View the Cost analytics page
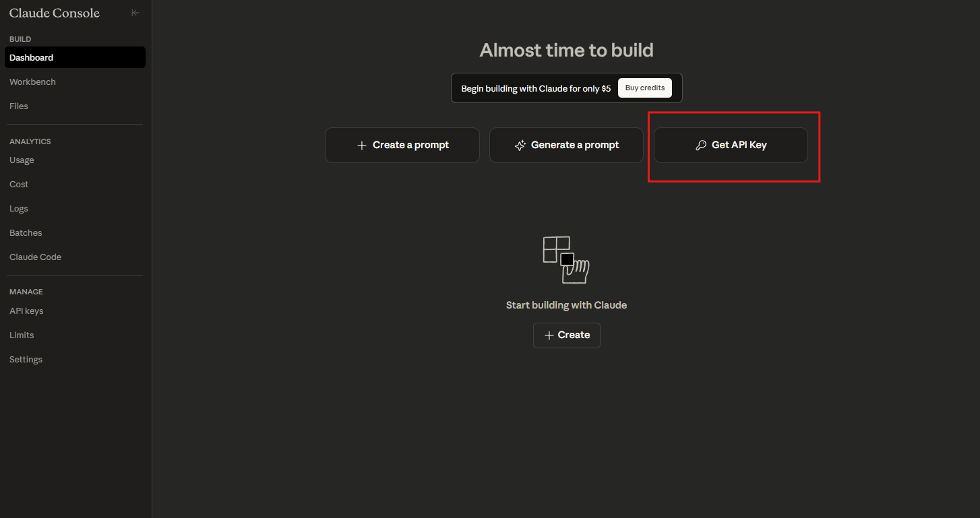The image size is (980, 518). coord(75,185)
